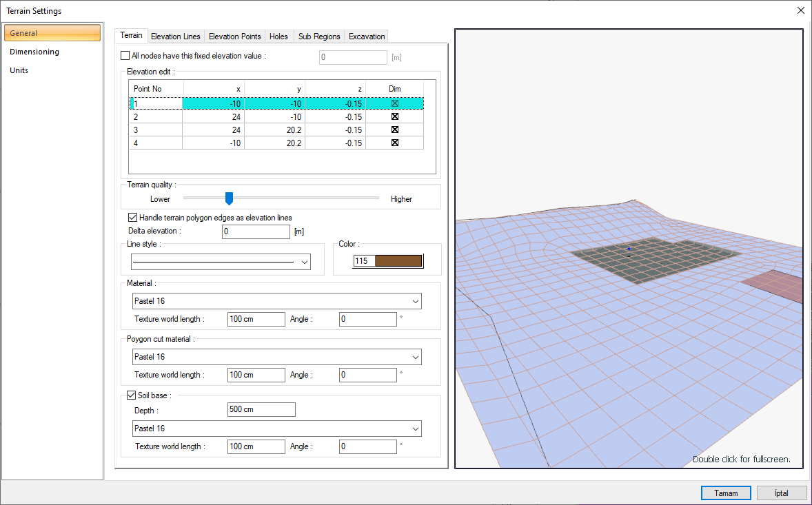Toggle Dim checkbox for point 4
Viewport: 812px width, 505px height.
pyautogui.click(x=395, y=143)
